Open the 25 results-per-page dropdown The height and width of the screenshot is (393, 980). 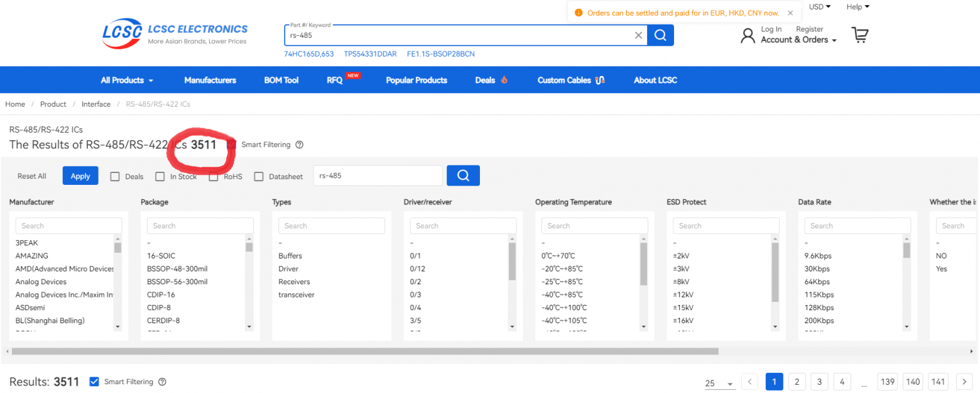click(x=720, y=383)
